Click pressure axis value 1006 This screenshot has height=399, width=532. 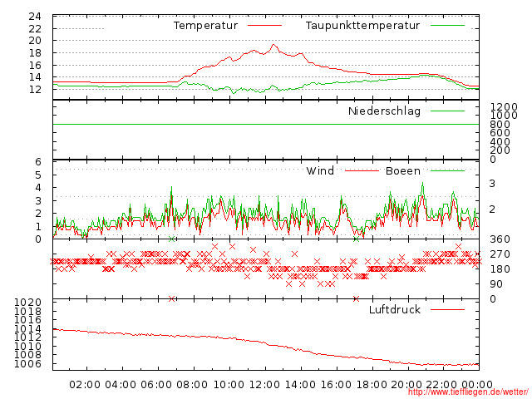tap(27, 364)
